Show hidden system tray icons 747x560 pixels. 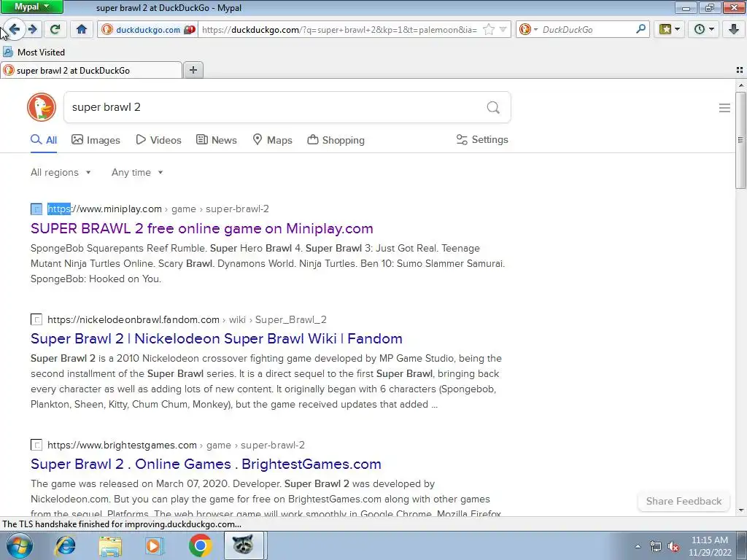point(638,546)
